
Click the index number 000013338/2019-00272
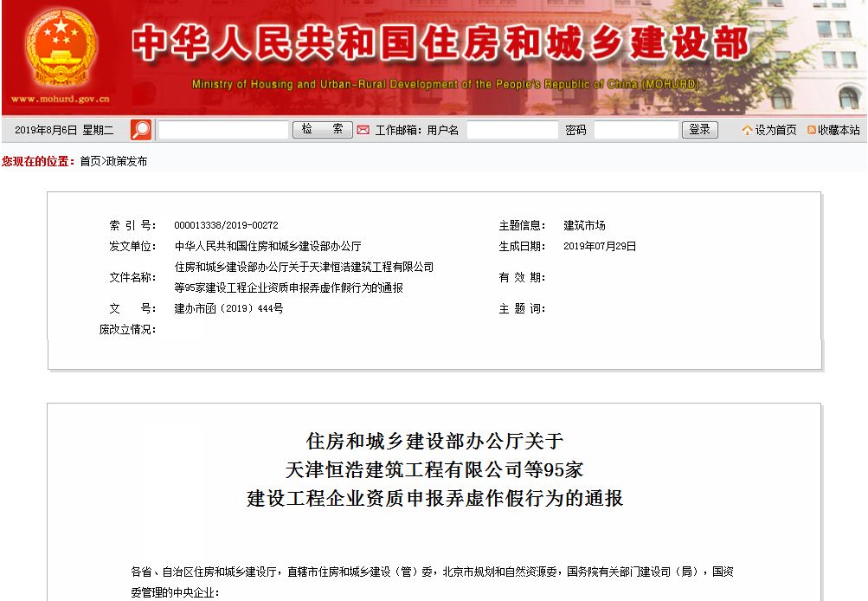click(226, 225)
